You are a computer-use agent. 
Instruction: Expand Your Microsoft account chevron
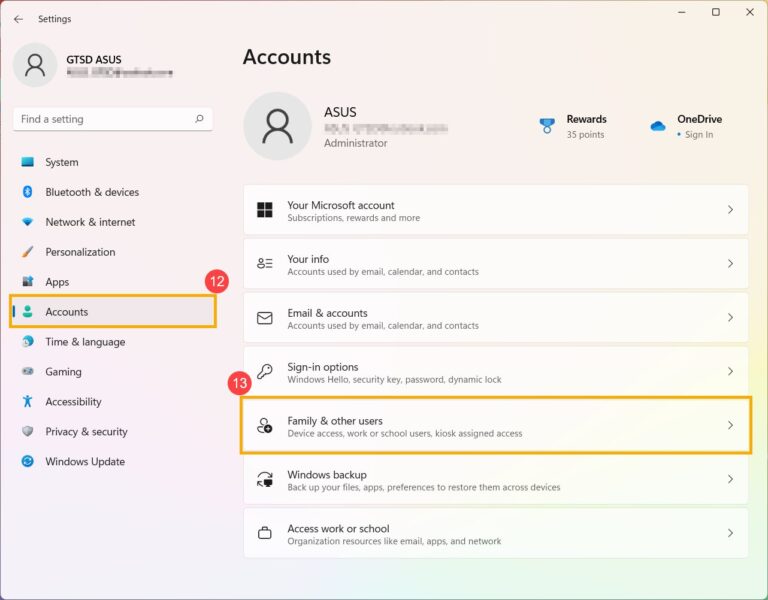pyautogui.click(x=730, y=210)
